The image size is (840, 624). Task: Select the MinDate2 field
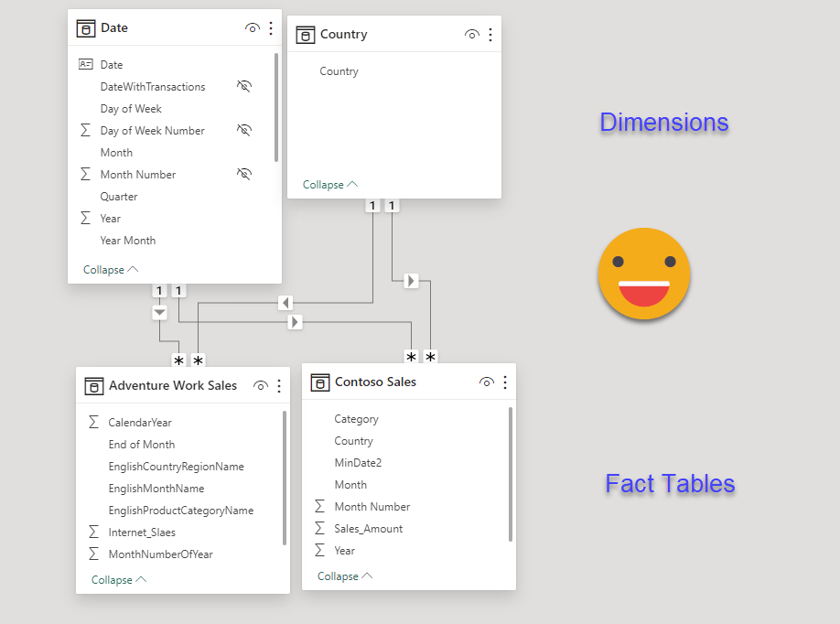tap(358, 463)
